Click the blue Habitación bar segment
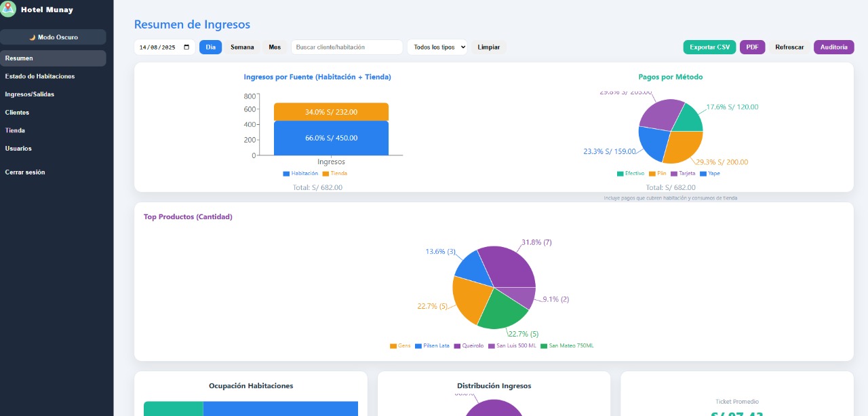Screen dimensions: 868x416 click(x=331, y=138)
